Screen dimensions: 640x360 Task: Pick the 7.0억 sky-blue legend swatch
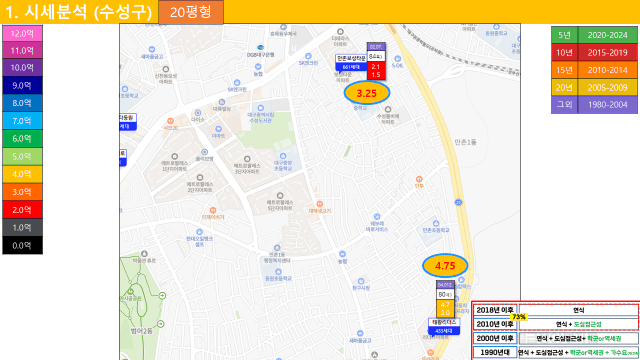(x=22, y=121)
